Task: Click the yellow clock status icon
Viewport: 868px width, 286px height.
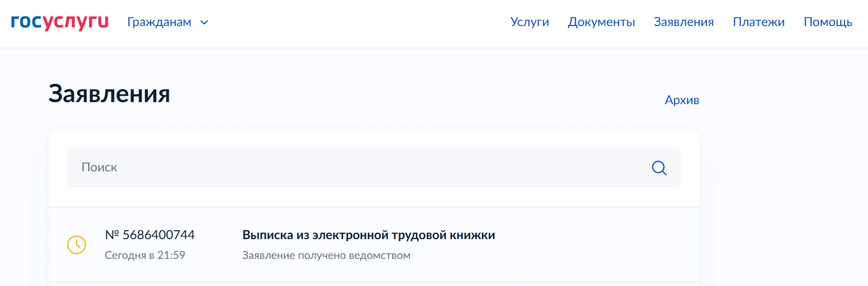Action: (x=77, y=245)
